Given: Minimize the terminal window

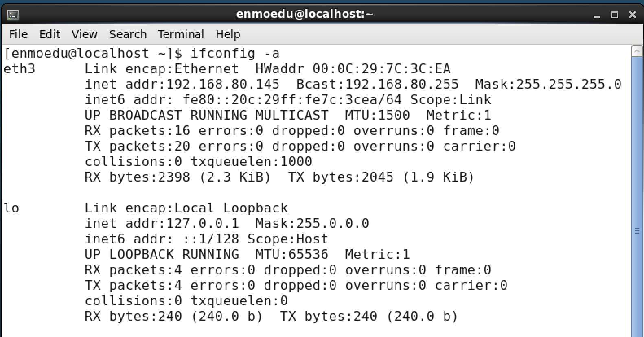Looking at the screenshot, I should (597, 15).
